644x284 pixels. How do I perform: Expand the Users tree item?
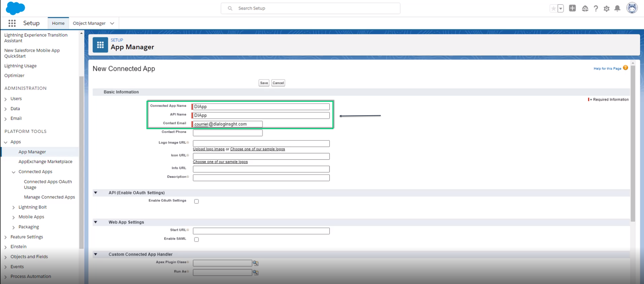click(x=6, y=99)
